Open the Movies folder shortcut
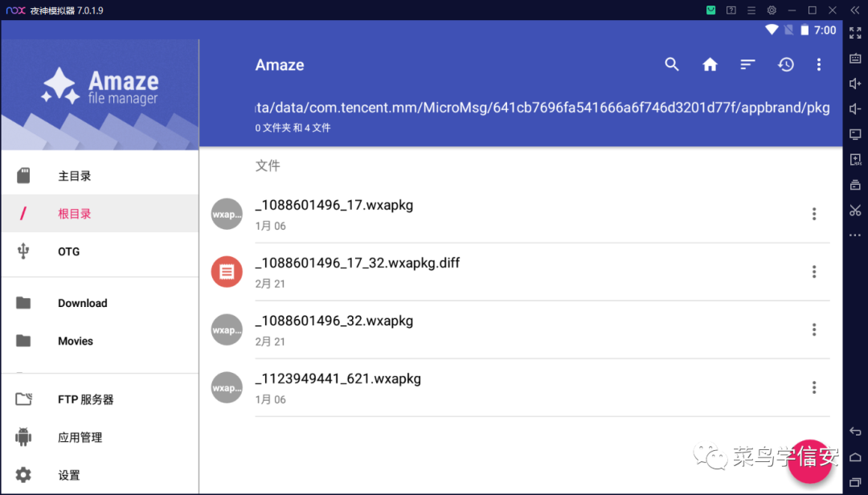 coord(100,341)
